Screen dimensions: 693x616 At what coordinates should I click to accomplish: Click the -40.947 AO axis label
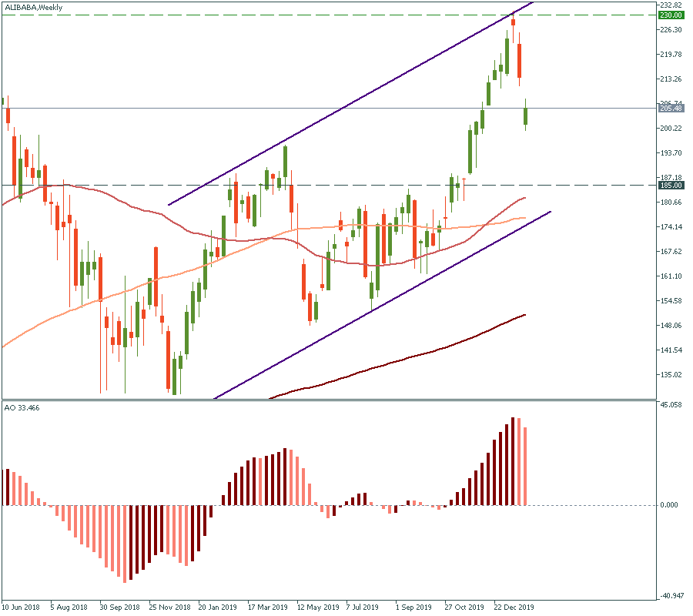click(671, 595)
